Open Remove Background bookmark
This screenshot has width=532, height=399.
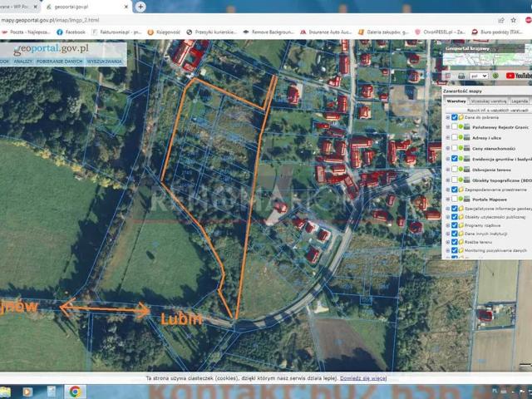coord(269,32)
